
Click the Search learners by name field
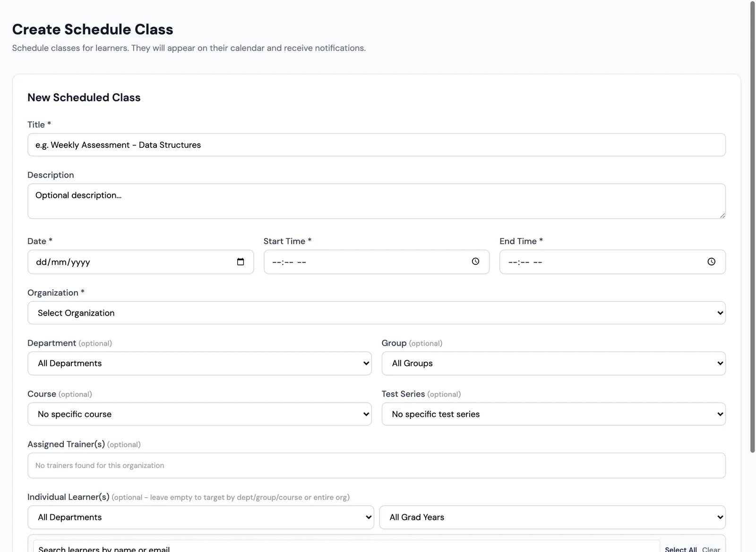coord(346,547)
